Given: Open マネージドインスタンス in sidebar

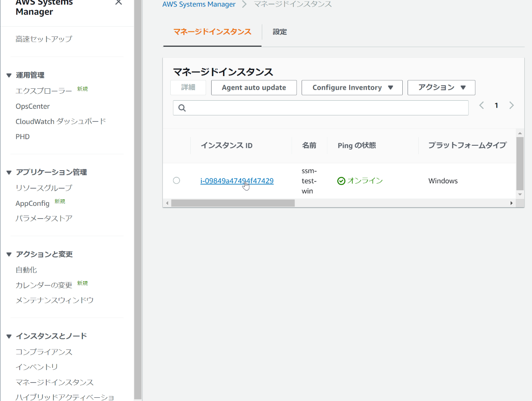Looking at the screenshot, I should pos(54,382).
